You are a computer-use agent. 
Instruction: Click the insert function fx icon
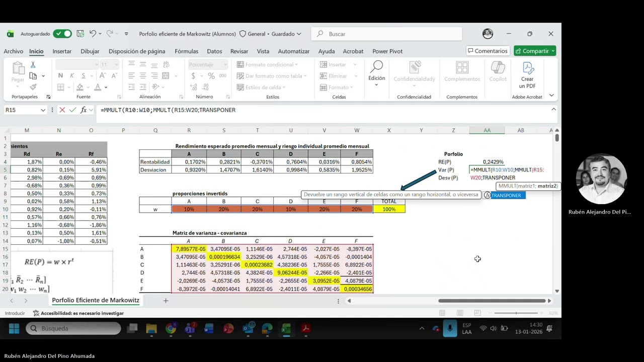pos(84,110)
